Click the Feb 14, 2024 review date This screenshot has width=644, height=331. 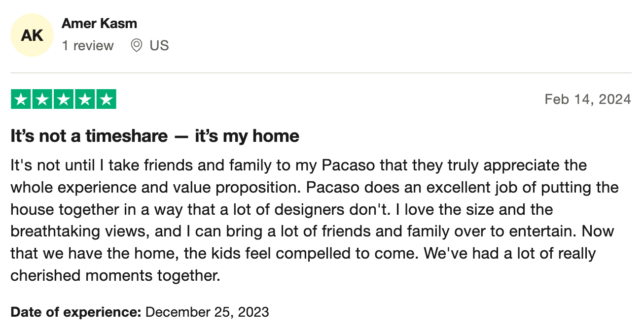588,99
